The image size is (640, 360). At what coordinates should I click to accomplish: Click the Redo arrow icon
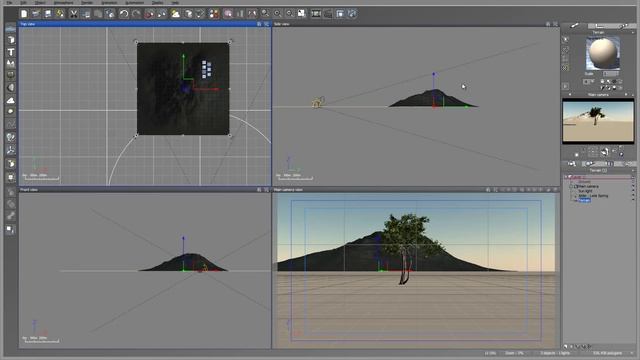coord(136,14)
